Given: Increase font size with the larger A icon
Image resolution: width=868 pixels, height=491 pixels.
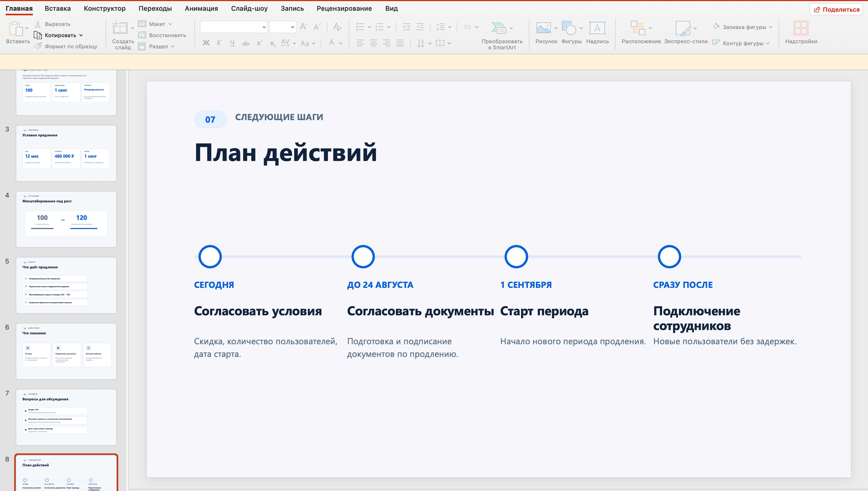Looking at the screenshot, I should coord(304,27).
